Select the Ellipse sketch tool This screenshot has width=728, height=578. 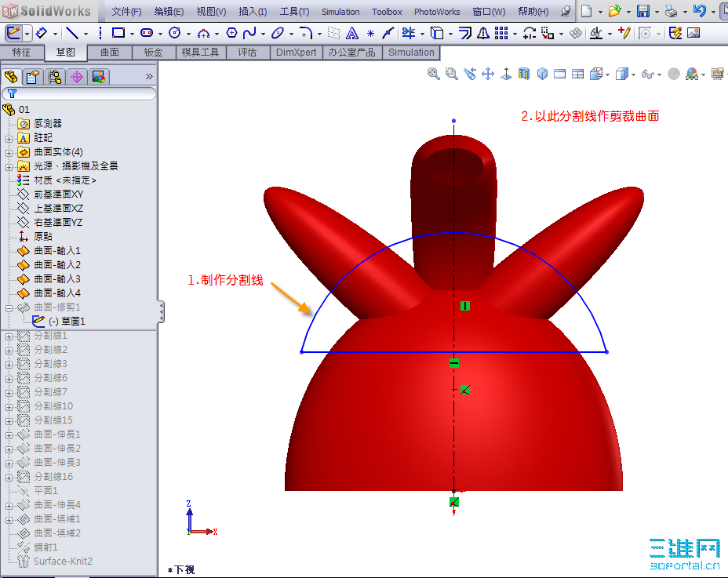(x=278, y=33)
